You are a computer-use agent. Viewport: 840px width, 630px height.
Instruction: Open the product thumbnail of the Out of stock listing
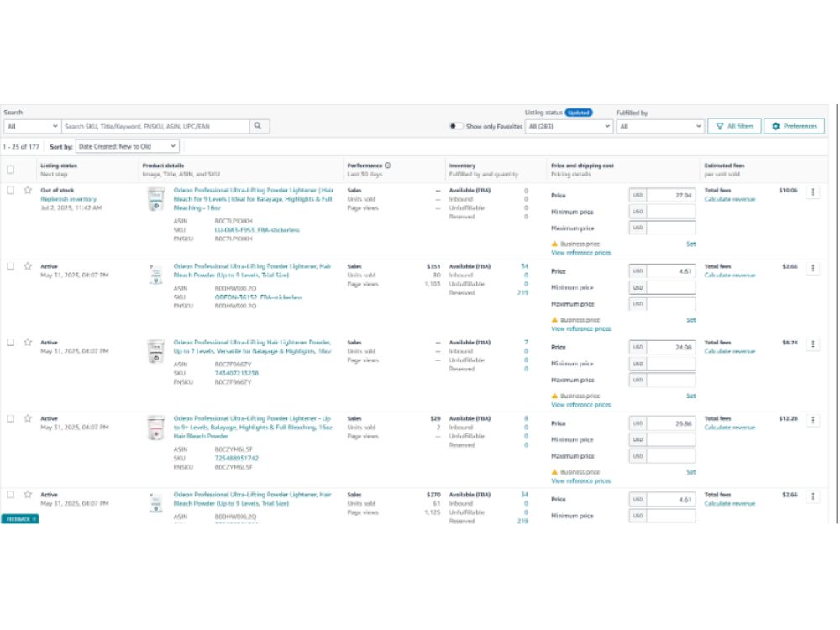(156, 199)
